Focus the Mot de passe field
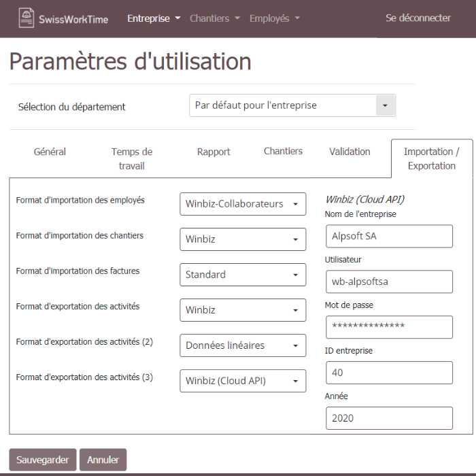The width and height of the screenshot is (476, 476). point(388,327)
